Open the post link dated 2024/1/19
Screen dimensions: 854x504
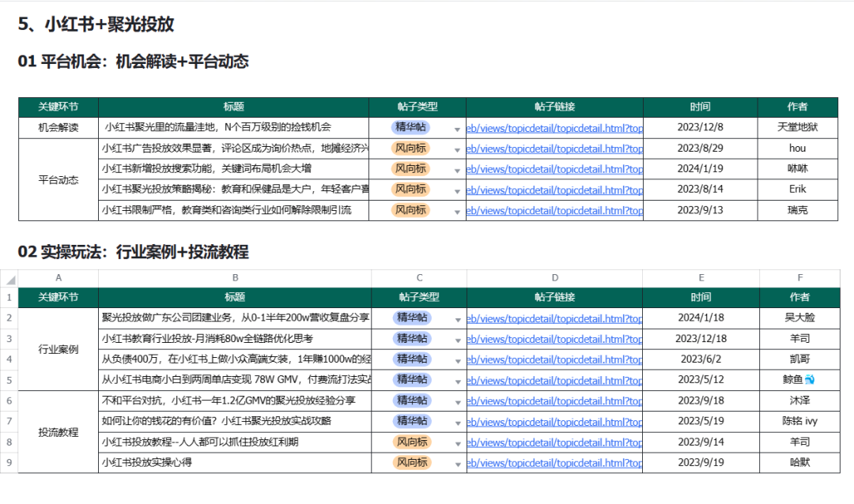click(554, 170)
